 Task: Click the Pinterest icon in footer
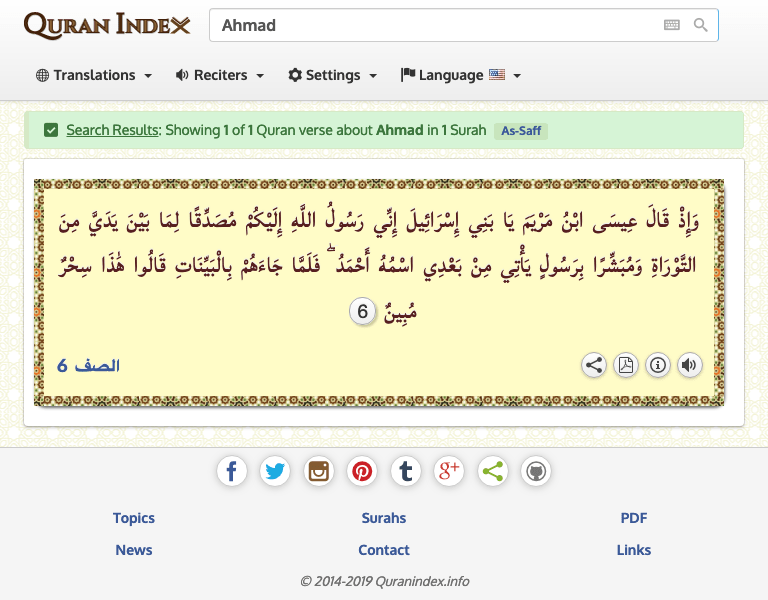362,471
